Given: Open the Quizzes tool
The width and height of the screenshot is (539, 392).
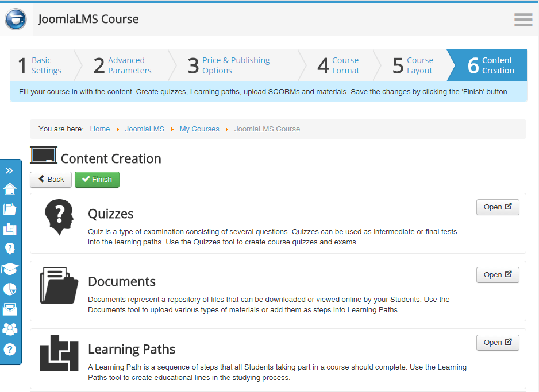Looking at the screenshot, I should pos(498,207).
